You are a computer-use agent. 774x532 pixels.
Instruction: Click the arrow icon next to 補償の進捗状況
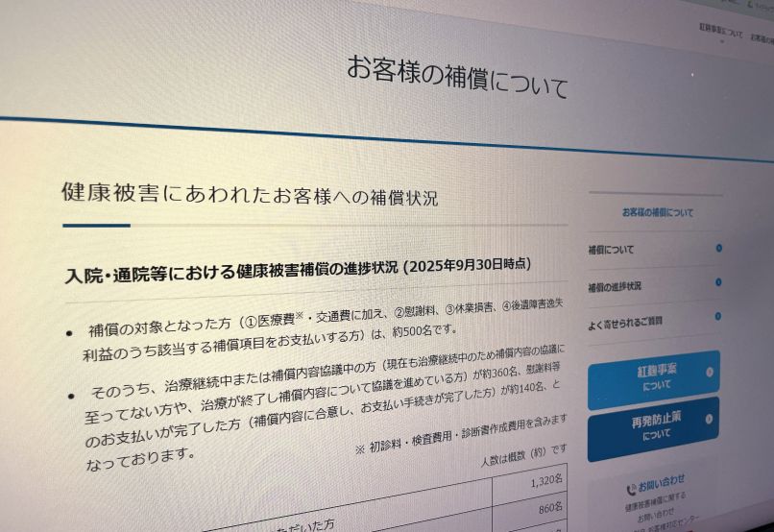718,282
